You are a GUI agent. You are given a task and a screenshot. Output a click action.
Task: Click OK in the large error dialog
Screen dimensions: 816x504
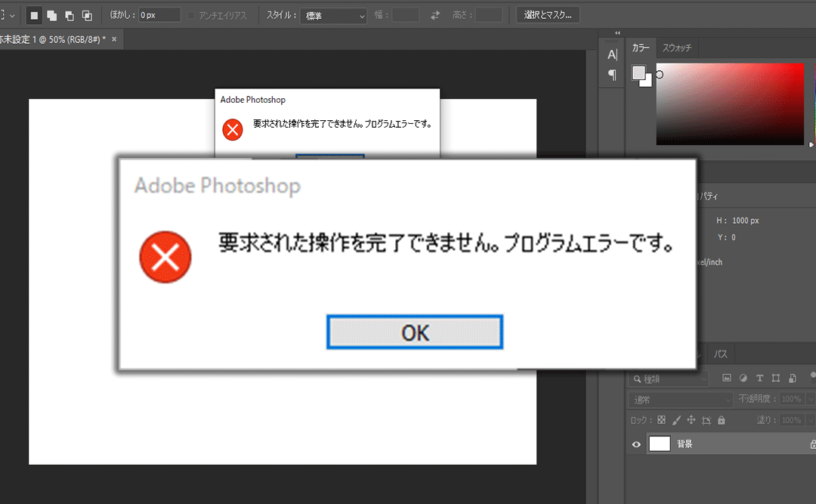click(x=415, y=332)
